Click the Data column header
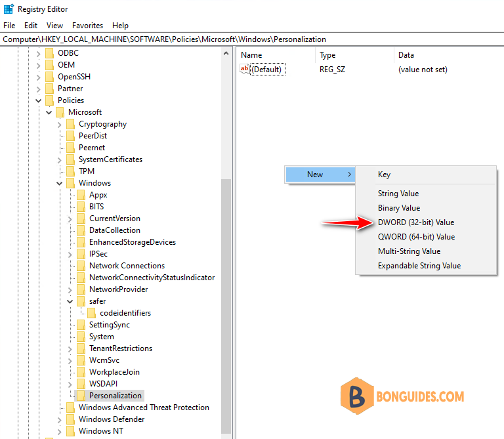 (x=406, y=55)
